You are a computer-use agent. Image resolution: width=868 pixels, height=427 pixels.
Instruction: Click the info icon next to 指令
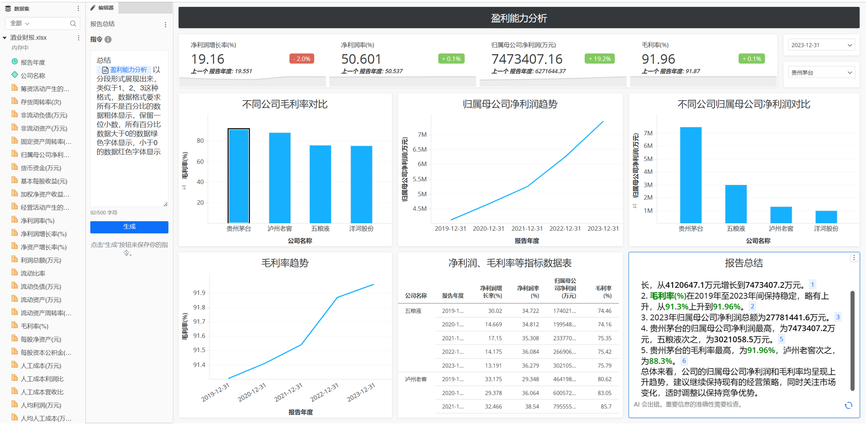click(108, 40)
